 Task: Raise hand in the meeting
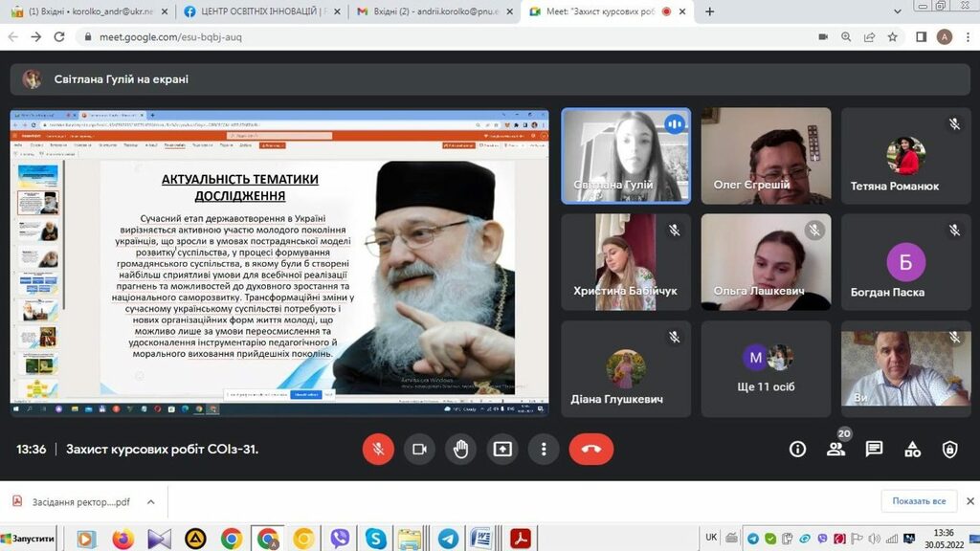click(461, 449)
